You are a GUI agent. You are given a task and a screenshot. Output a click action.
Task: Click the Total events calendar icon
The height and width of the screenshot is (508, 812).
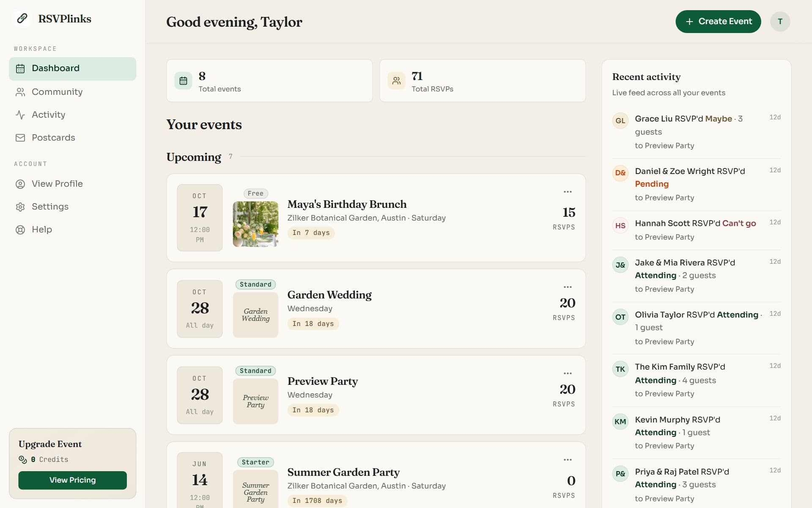pos(183,81)
